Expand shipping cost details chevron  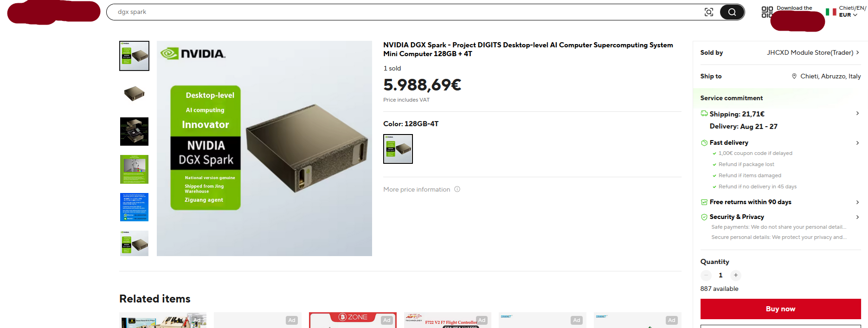(x=857, y=113)
